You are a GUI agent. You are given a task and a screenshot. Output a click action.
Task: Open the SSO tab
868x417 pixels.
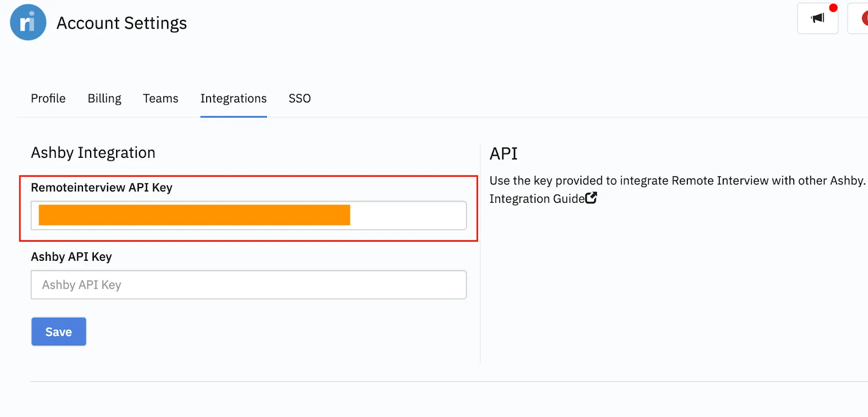coord(299,98)
